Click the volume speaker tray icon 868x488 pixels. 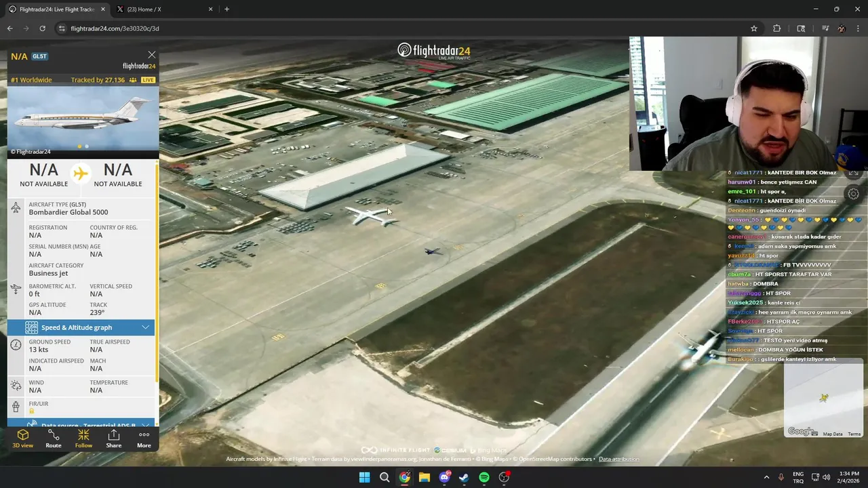pos(826,477)
